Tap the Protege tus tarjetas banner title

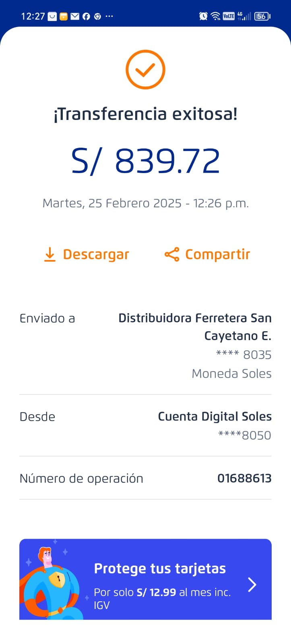pos(160,568)
